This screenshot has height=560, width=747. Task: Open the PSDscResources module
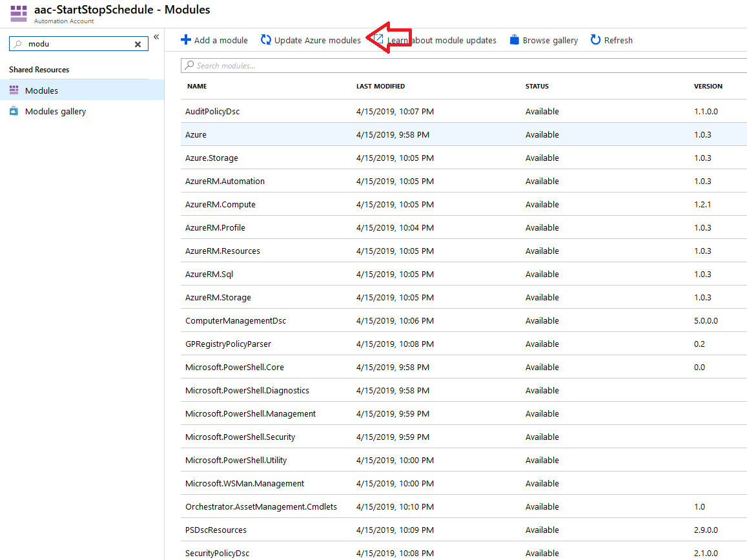pyautogui.click(x=216, y=530)
